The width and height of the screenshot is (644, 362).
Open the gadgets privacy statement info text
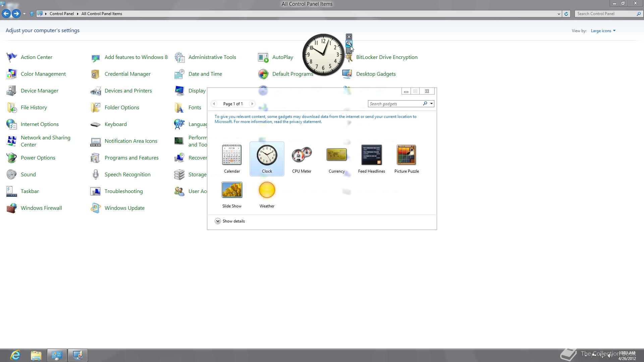[x=315, y=119]
